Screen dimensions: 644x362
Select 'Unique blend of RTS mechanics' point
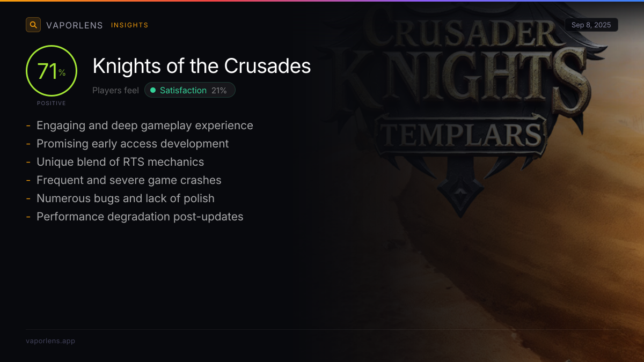120,162
